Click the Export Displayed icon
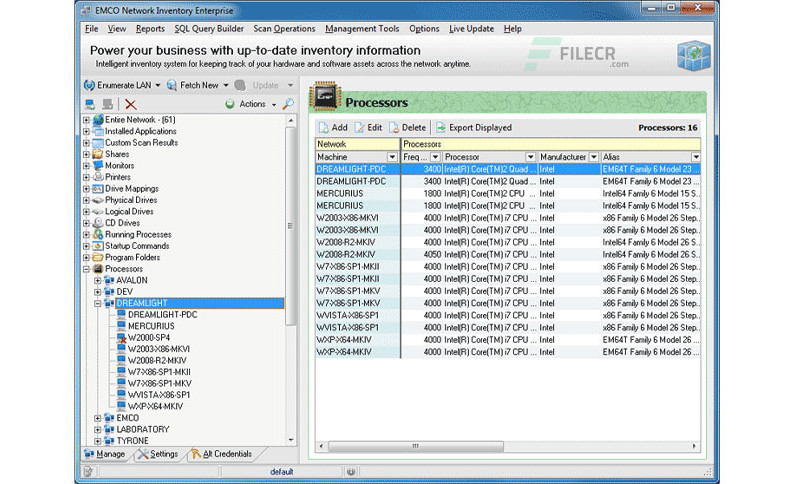The height and width of the screenshot is (484, 800). click(x=441, y=128)
